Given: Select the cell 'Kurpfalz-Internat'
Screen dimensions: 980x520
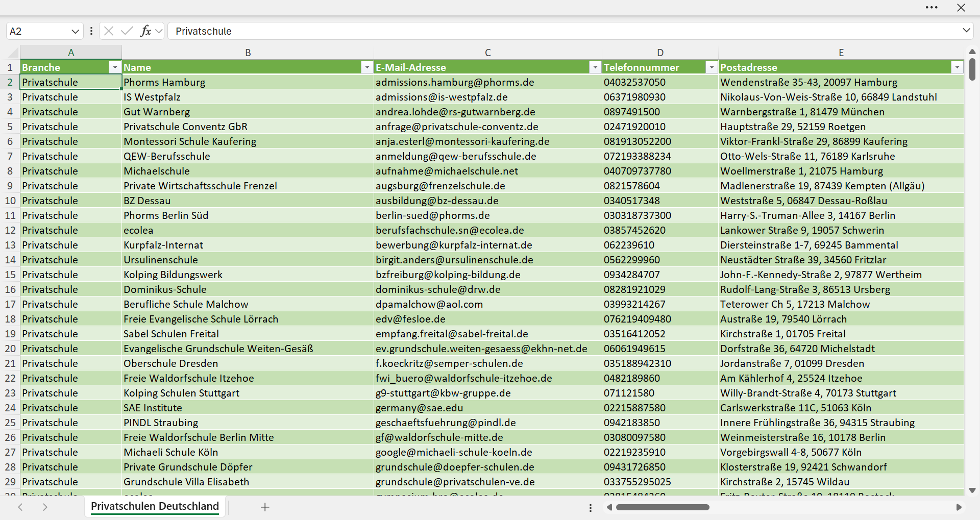Looking at the screenshot, I should 248,245.
